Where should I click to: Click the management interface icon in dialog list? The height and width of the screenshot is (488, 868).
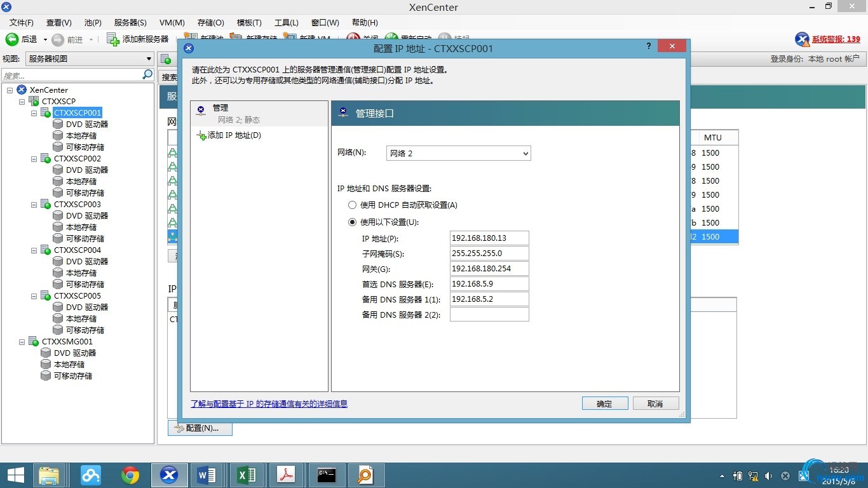coord(201,111)
